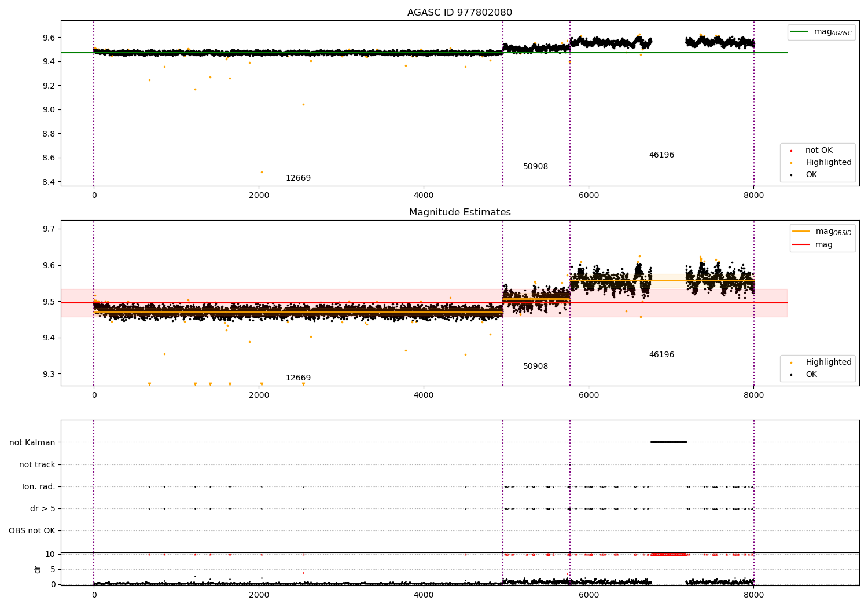Click the 'not track' row label

(37, 465)
